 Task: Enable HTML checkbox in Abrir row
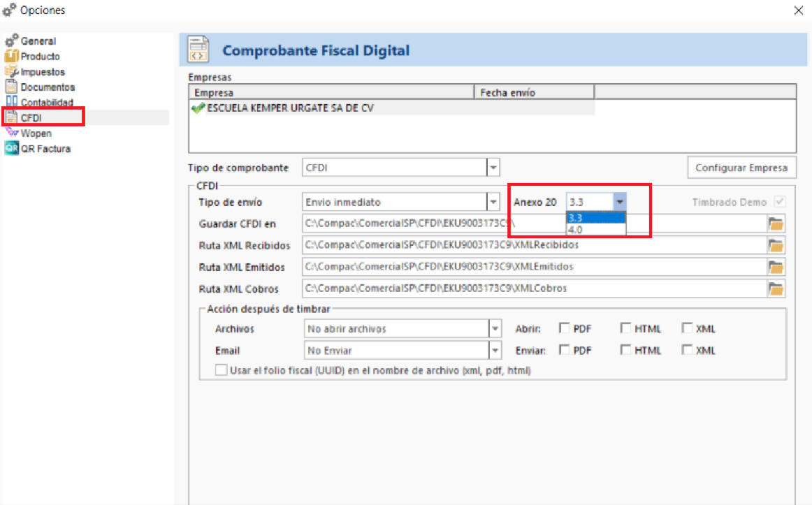click(625, 328)
